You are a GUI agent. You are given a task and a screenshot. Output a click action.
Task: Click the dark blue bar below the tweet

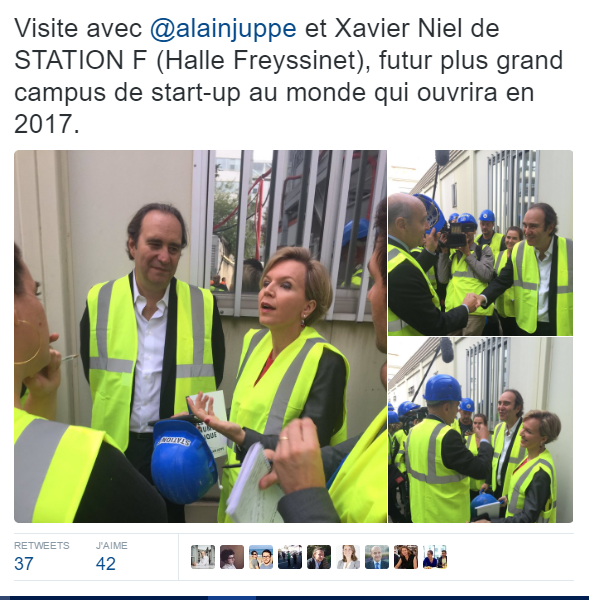click(x=294, y=598)
